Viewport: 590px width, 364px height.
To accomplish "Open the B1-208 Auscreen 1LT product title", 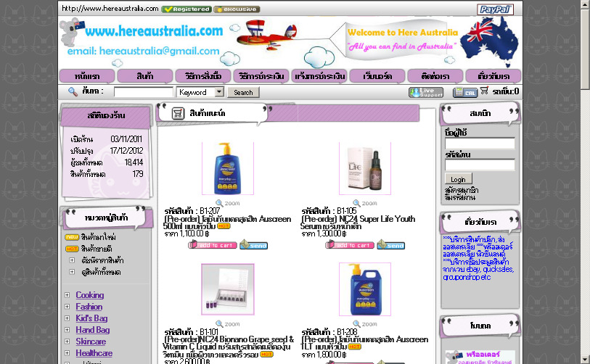I will point(364,343).
